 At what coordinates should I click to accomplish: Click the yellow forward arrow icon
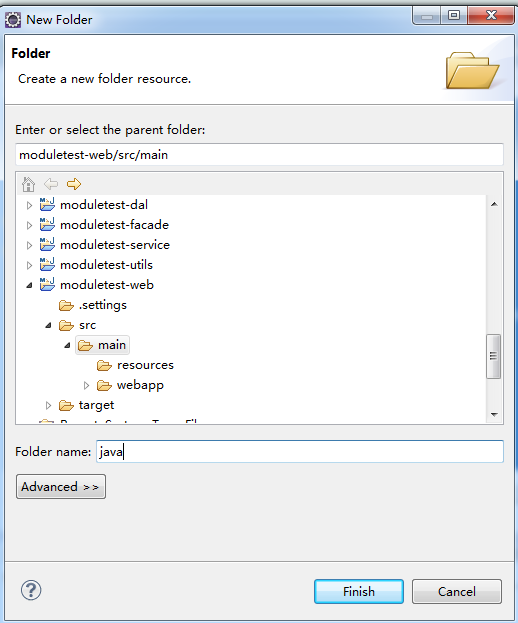74,184
